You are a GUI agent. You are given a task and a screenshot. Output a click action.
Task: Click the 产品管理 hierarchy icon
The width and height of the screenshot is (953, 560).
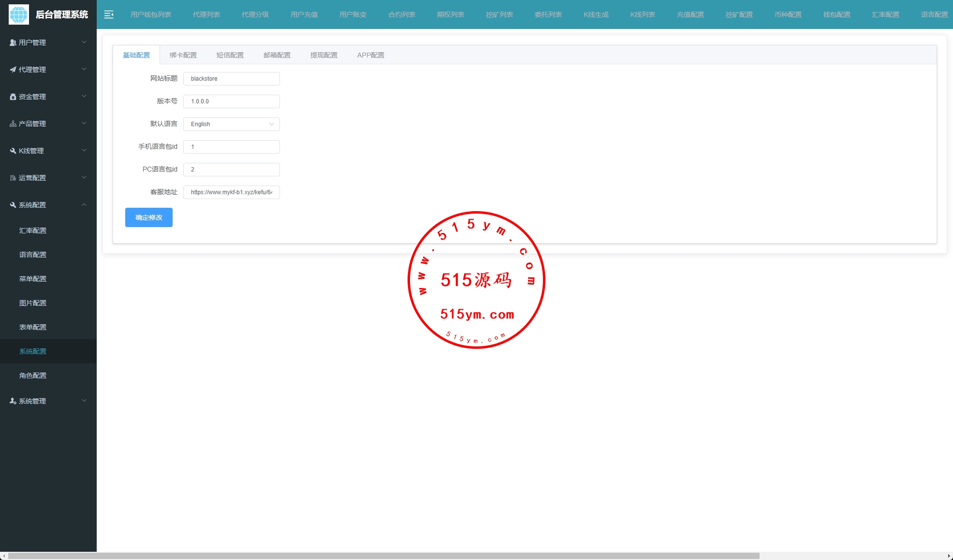13,124
